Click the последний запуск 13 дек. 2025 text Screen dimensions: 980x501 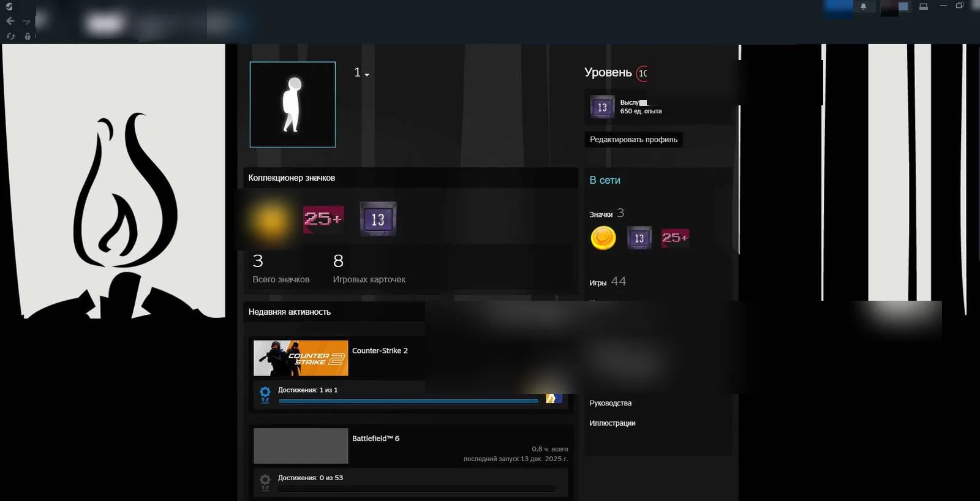pyautogui.click(x=516, y=459)
